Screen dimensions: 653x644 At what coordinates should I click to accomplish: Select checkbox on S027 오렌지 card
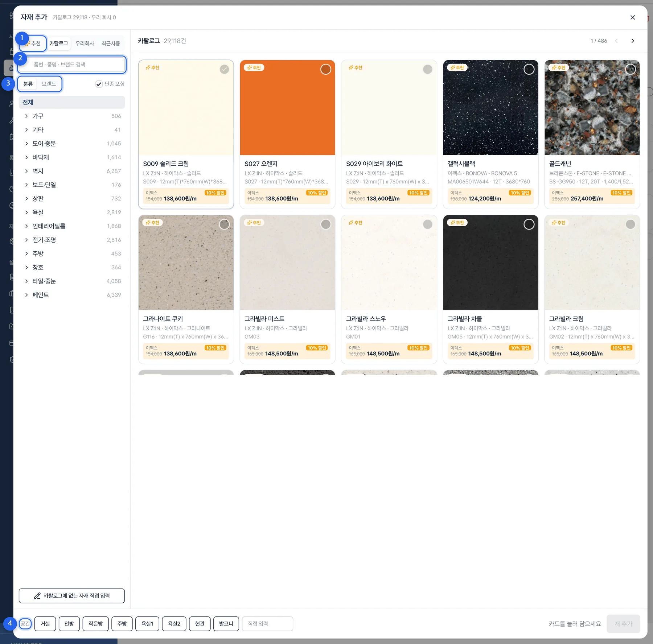point(326,69)
